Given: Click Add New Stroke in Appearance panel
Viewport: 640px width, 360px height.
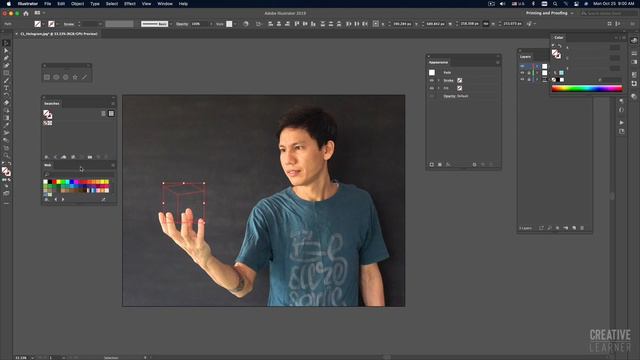Looking at the screenshot, I should (431, 164).
